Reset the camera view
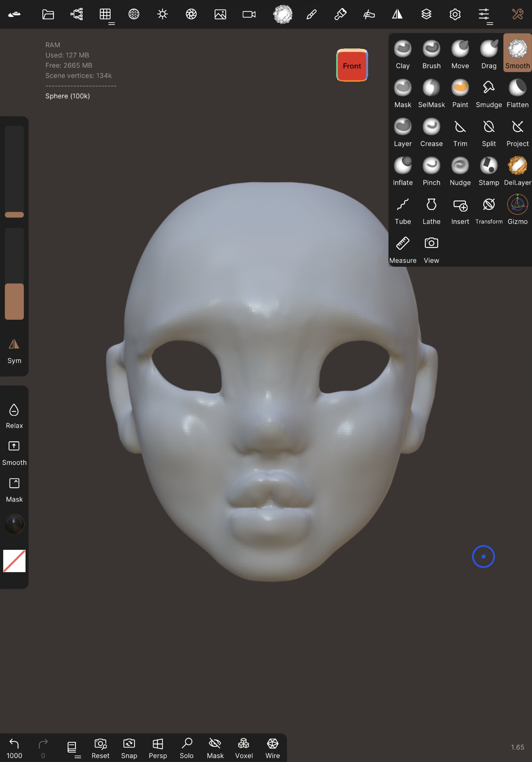Viewport: 532px width, 762px height. (x=100, y=748)
